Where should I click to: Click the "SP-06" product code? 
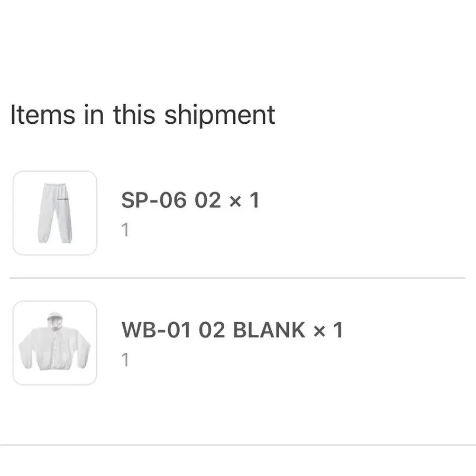(154, 200)
